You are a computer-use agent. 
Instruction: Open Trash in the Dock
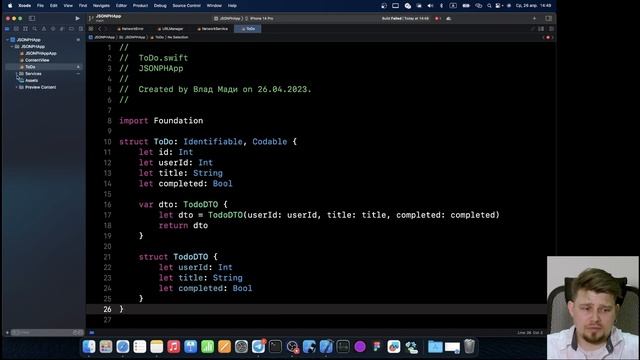pyautogui.click(x=469, y=347)
